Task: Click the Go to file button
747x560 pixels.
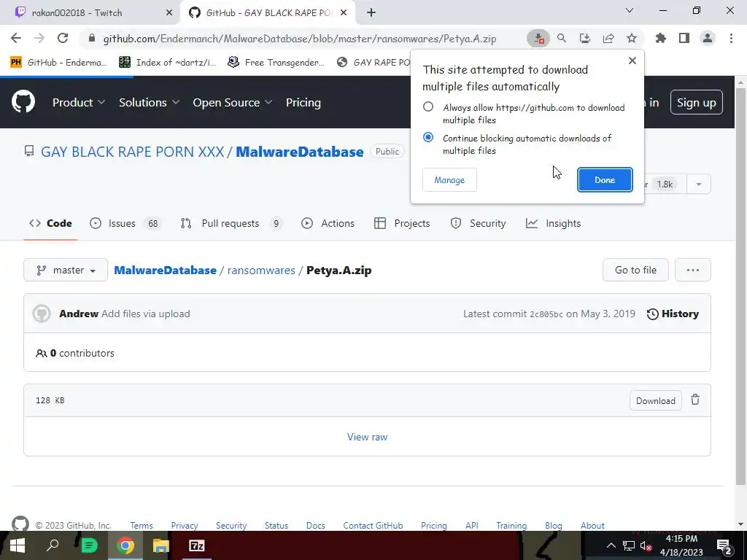Action: pyautogui.click(x=635, y=270)
